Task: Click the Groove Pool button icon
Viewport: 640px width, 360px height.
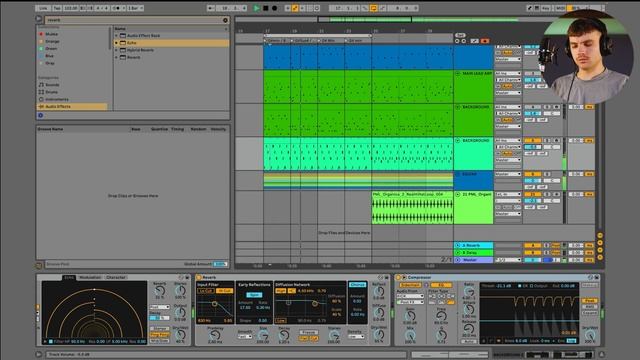Action: [x=39, y=265]
